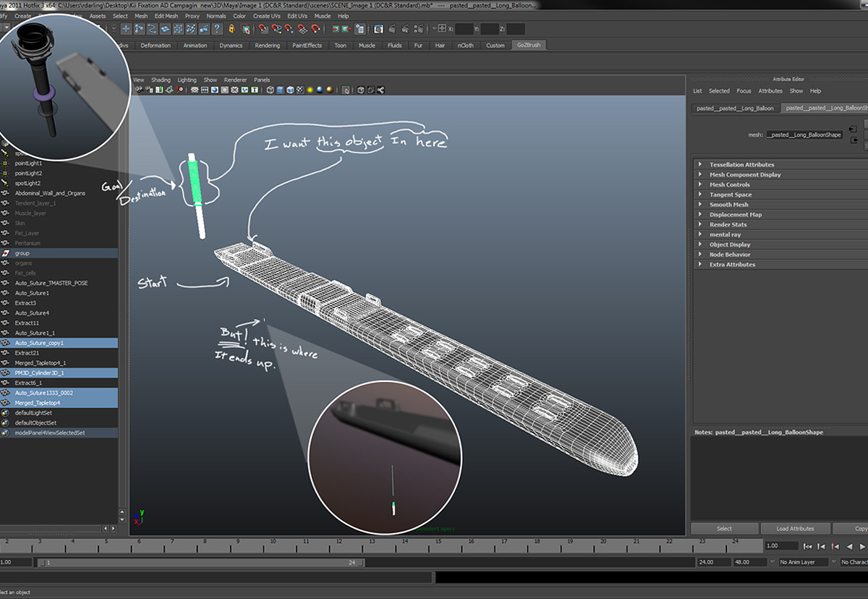Expand the Mesh Component Display section

coord(780,175)
